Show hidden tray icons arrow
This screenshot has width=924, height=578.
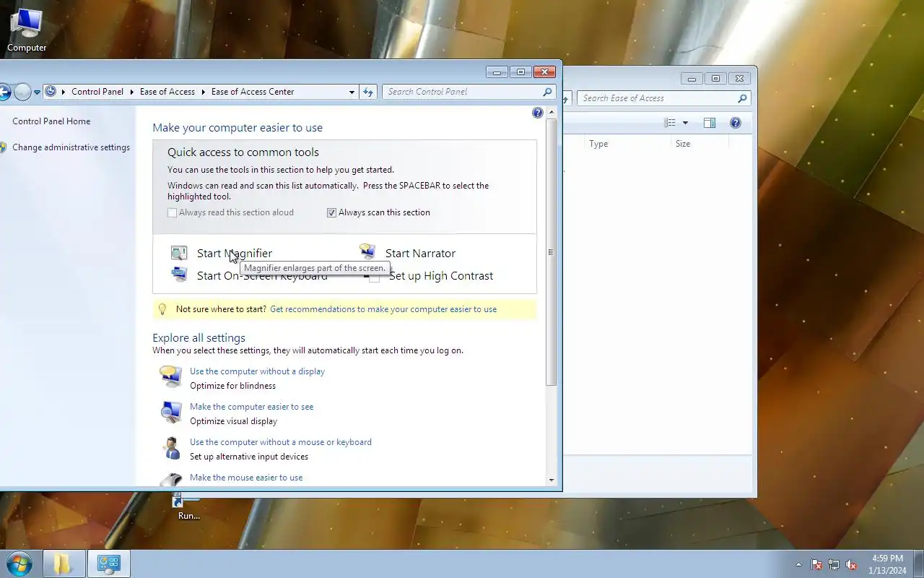tap(798, 565)
